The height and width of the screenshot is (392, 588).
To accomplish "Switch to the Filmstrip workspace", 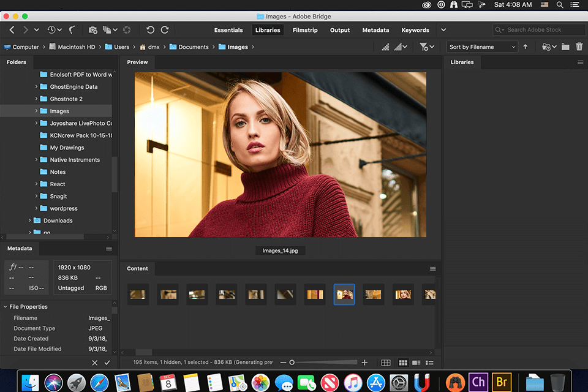I will point(305,29).
